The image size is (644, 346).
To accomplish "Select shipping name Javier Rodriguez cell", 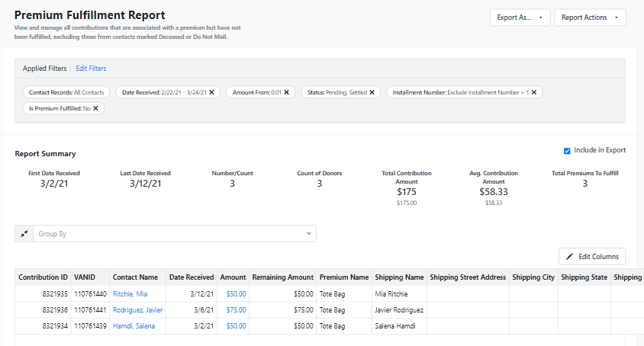I will coord(399,310).
